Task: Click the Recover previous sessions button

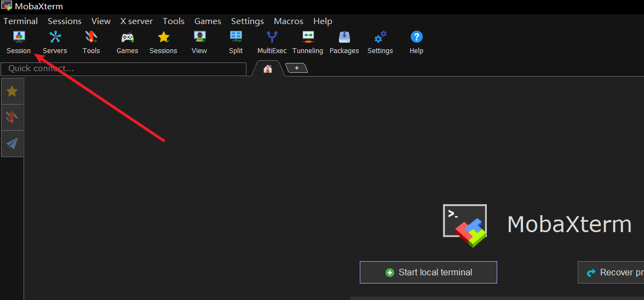Action: [611, 272]
